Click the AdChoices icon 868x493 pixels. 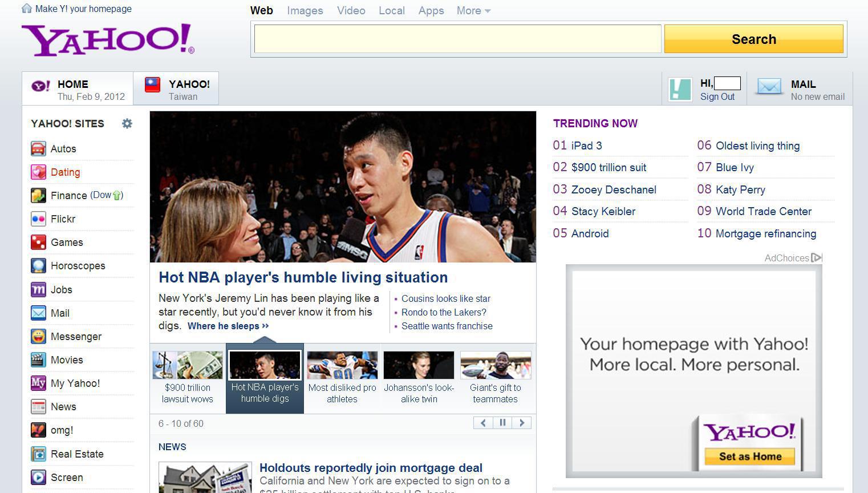[x=816, y=258]
